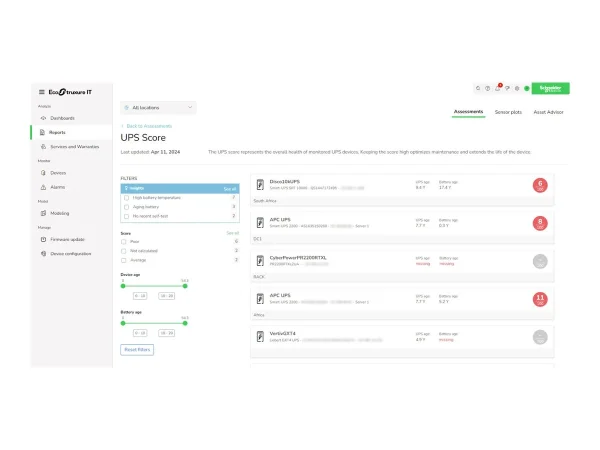This screenshot has width=600, height=450.
Task: Go to Firmware update in the sidebar
Action: coord(67,240)
